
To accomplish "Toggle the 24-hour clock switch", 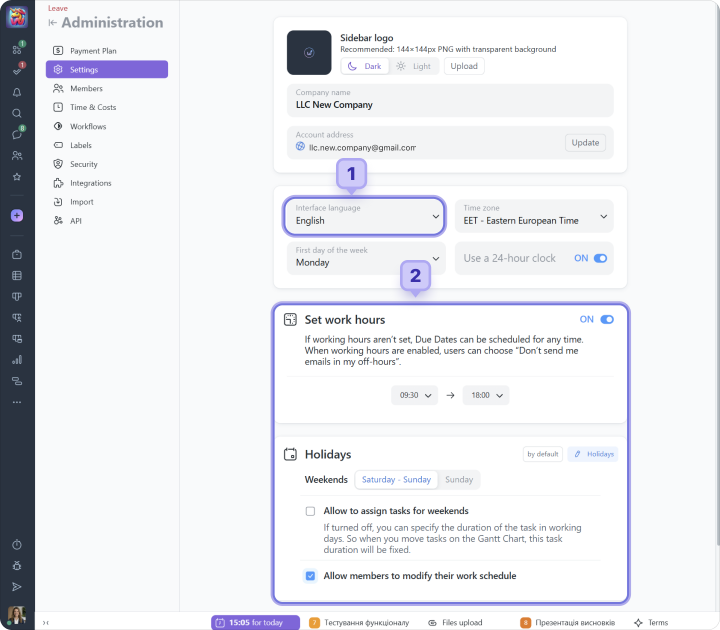I will 600,258.
